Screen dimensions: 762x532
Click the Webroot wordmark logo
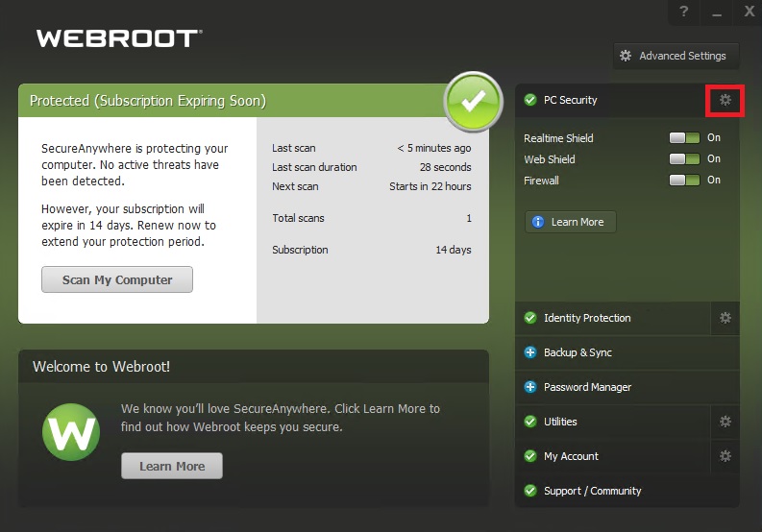119,38
